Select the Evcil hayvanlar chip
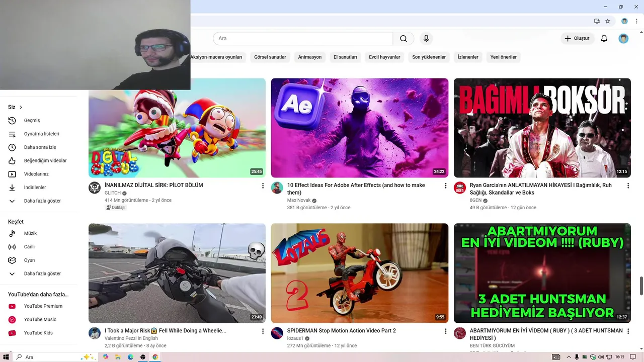 coord(384,57)
